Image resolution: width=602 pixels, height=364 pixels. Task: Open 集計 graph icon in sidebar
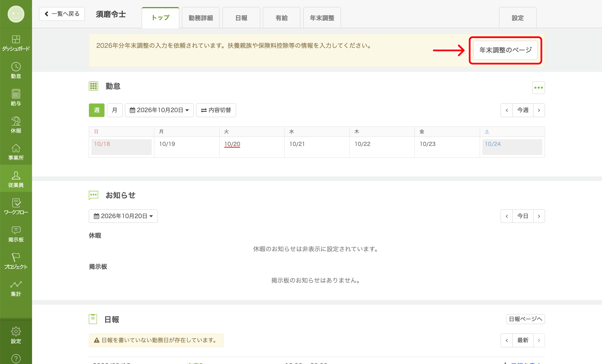coord(16,288)
